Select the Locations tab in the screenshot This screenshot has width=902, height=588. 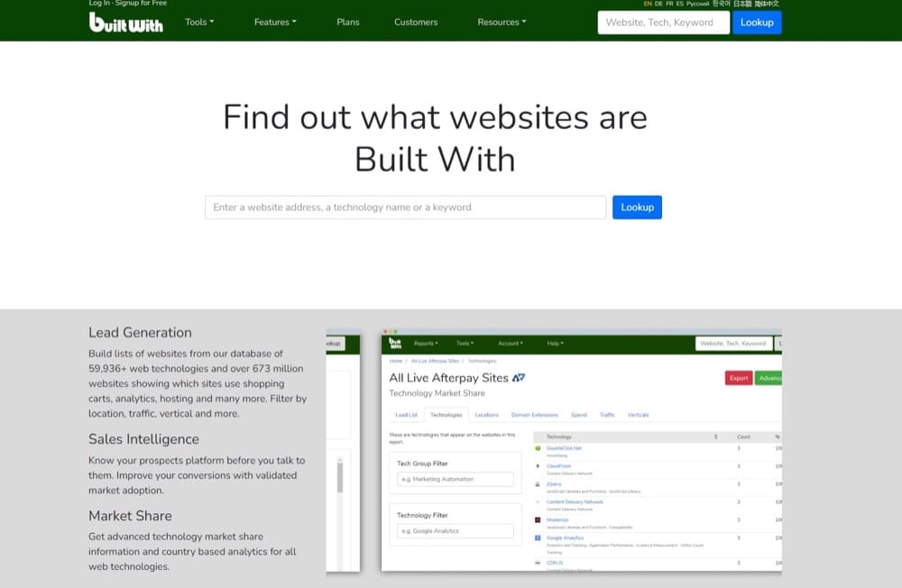pyautogui.click(x=487, y=415)
